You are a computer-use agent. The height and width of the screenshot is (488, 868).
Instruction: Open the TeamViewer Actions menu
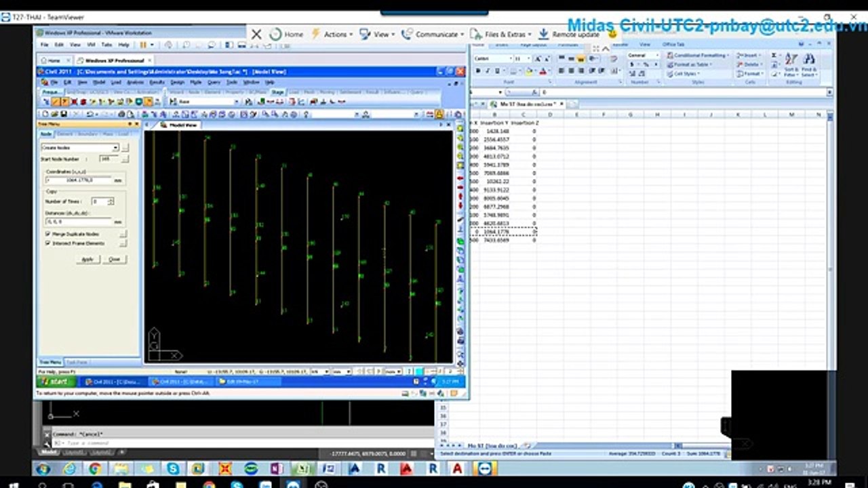click(x=332, y=34)
